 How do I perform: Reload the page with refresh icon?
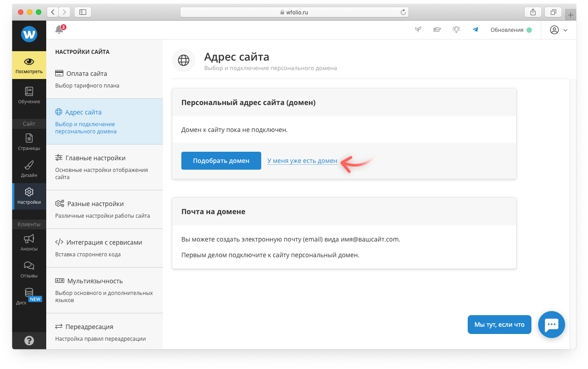403,12
